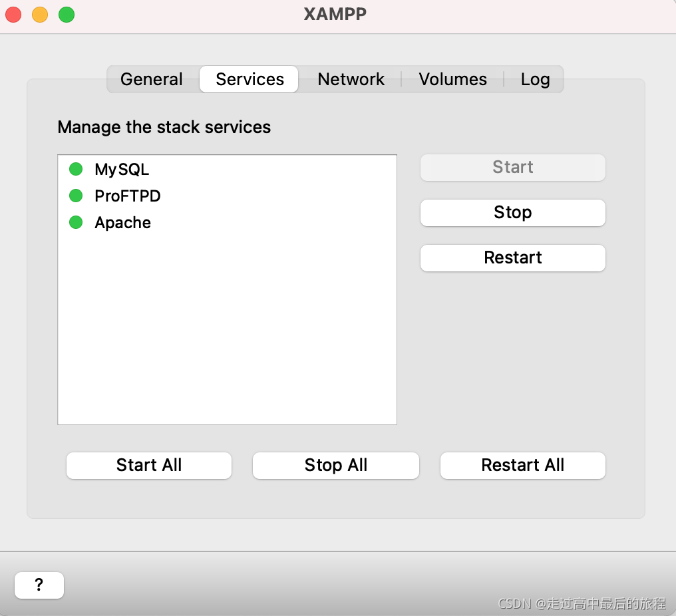
Task: Click Start All services
Action: point(149,465)
